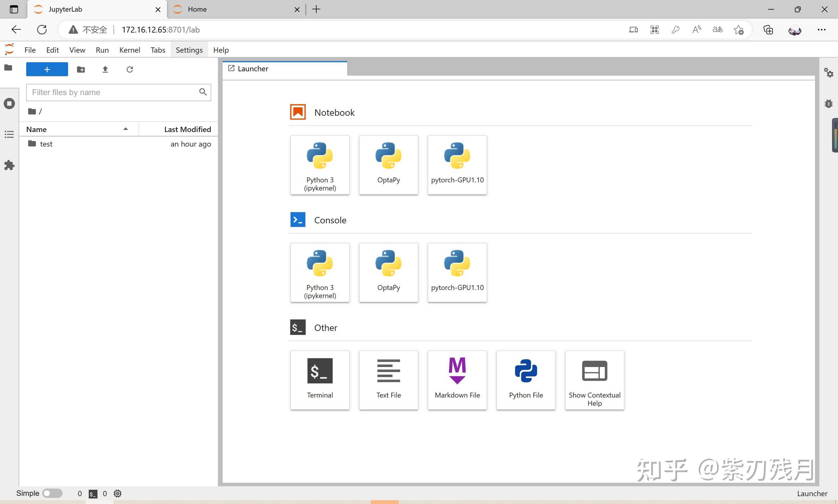Click the blue new launcher plus button
This screenshot has width=838, height=504.
click(47, 69)
